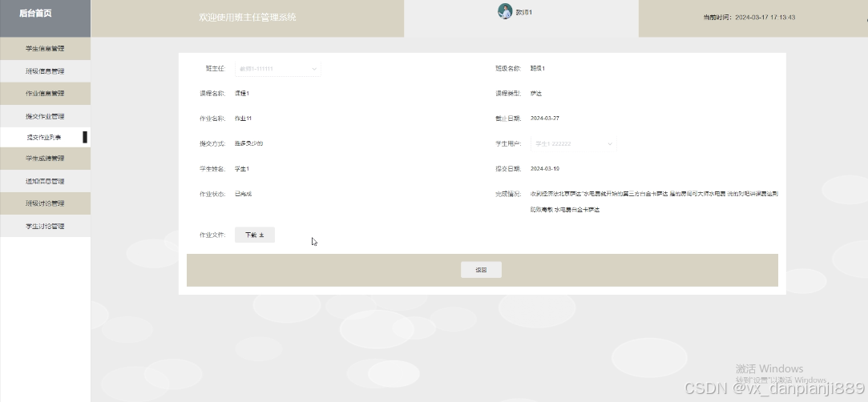Click the 班级名称 value 班级1
Image resolution: width=868 pixels, height=402 pixels.
[538, 69]
